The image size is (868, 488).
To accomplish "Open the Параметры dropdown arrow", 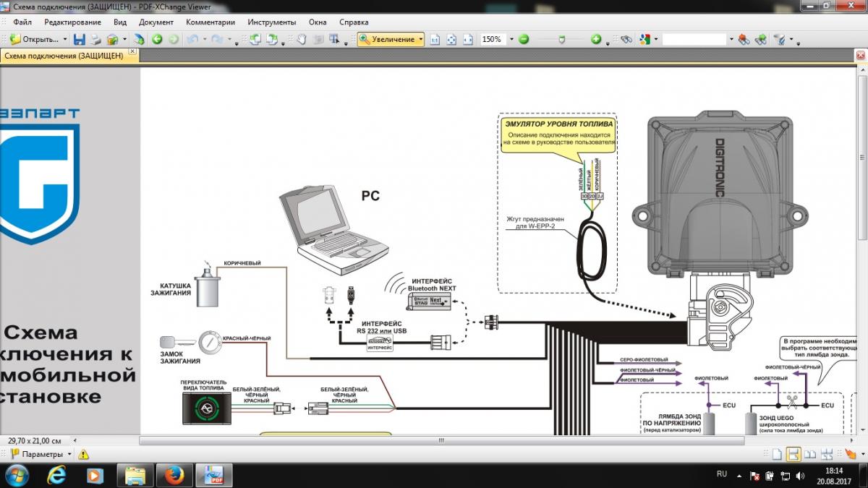I will (x=69, y=454).
